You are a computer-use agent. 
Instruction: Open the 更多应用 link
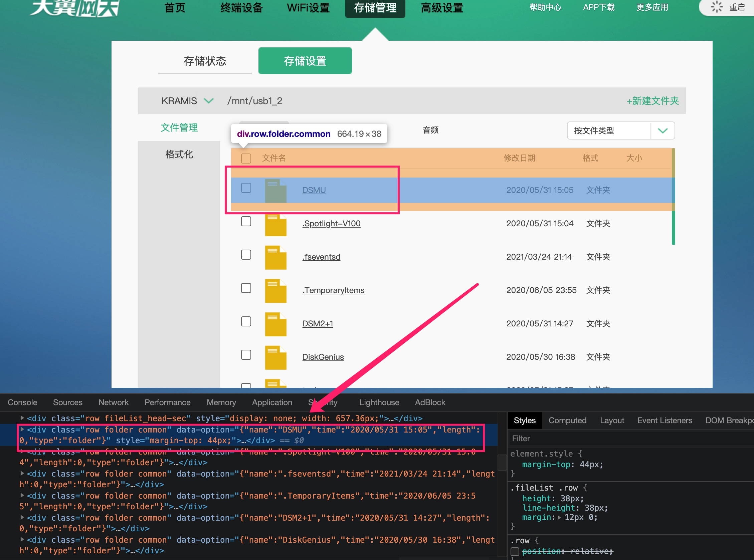click(652, 7)
